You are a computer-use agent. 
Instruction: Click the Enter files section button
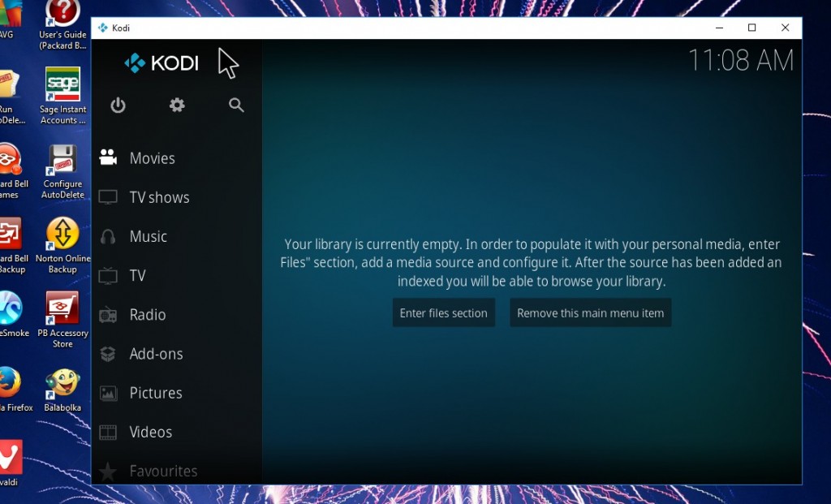[x=443, y=312]
